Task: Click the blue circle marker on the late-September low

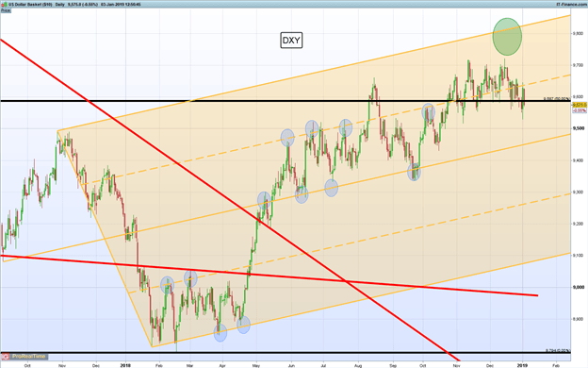Action: tap(414, 172)
